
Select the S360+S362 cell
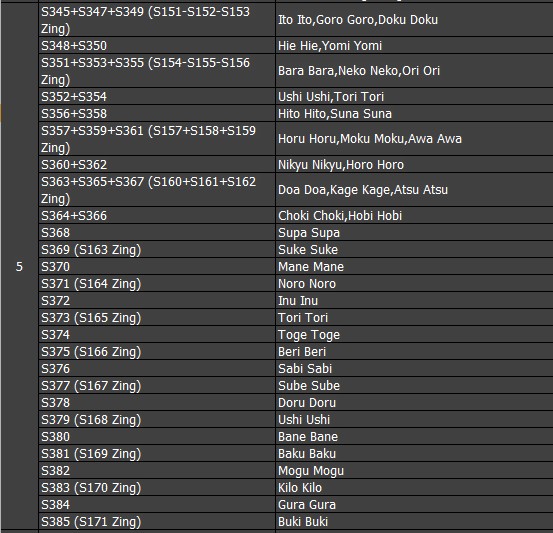[157, 164]
